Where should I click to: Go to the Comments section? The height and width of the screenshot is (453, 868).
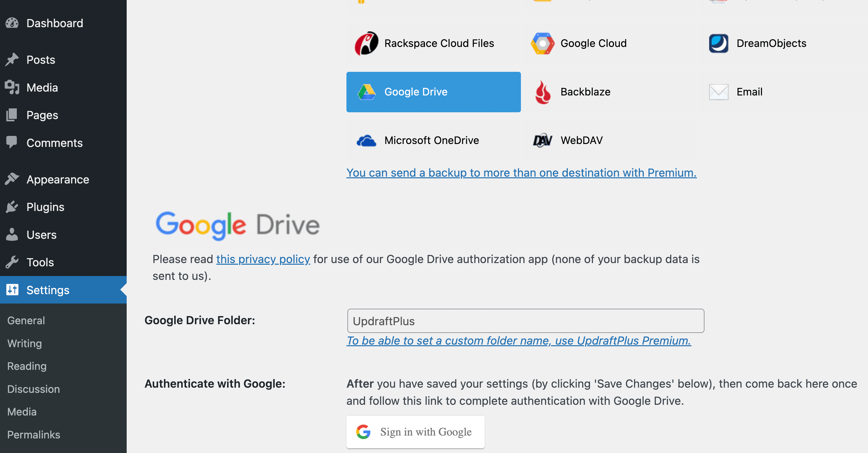55,143
